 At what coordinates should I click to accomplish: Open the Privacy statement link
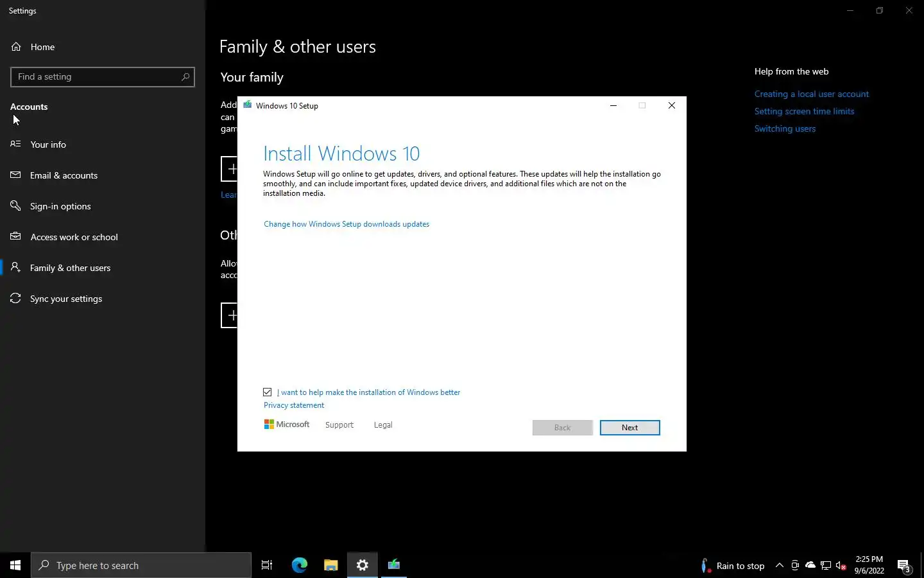[x=294, y=405]
